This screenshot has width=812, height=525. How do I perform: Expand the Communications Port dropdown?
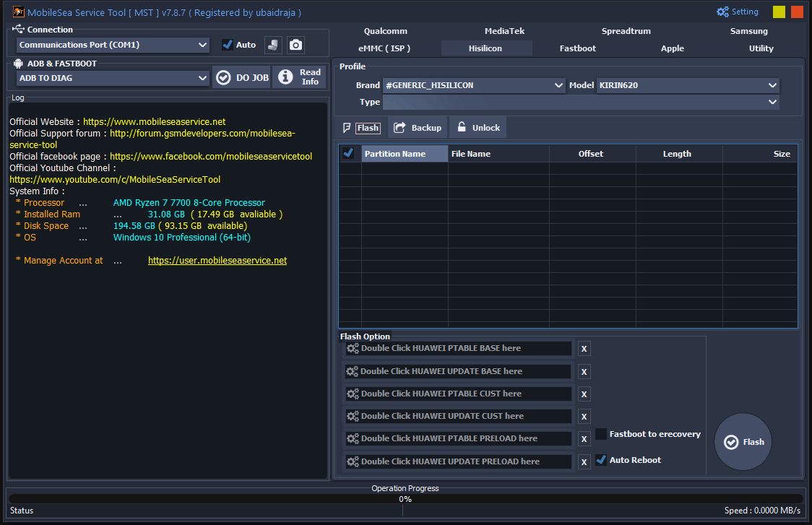point(113,45)
